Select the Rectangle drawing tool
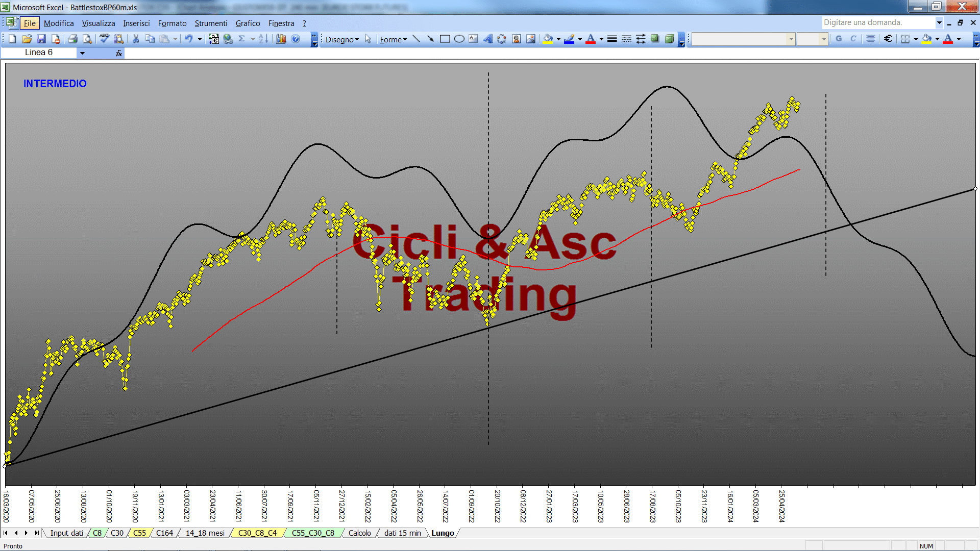980x551 pixels. coord(445,39)
